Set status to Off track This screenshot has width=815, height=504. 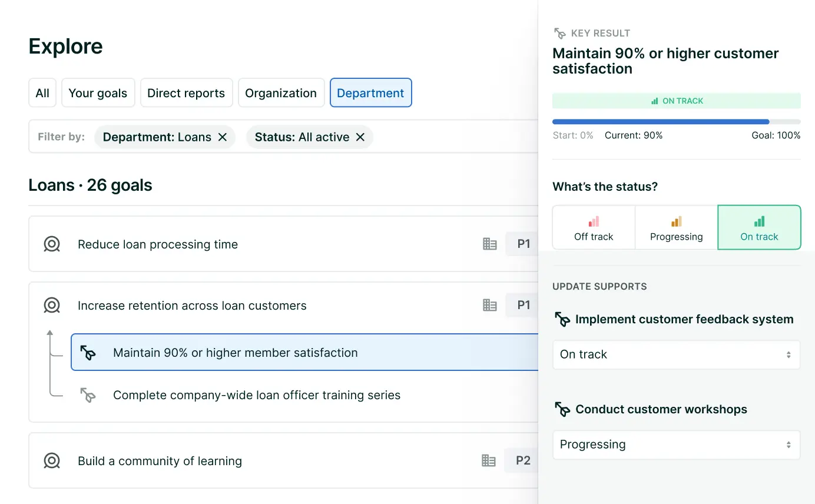pos(594,228)
